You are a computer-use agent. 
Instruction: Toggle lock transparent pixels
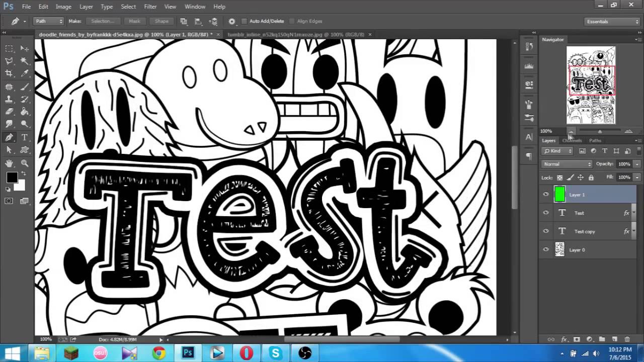559,177
